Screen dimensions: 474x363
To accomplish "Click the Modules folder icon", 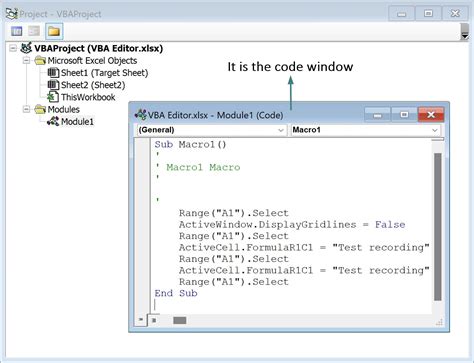I will 40,109.
